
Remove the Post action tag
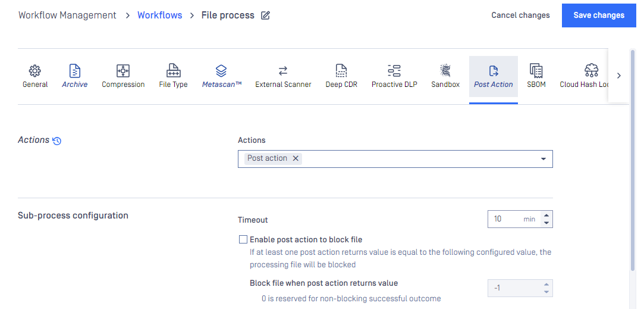tap(296, 158)
